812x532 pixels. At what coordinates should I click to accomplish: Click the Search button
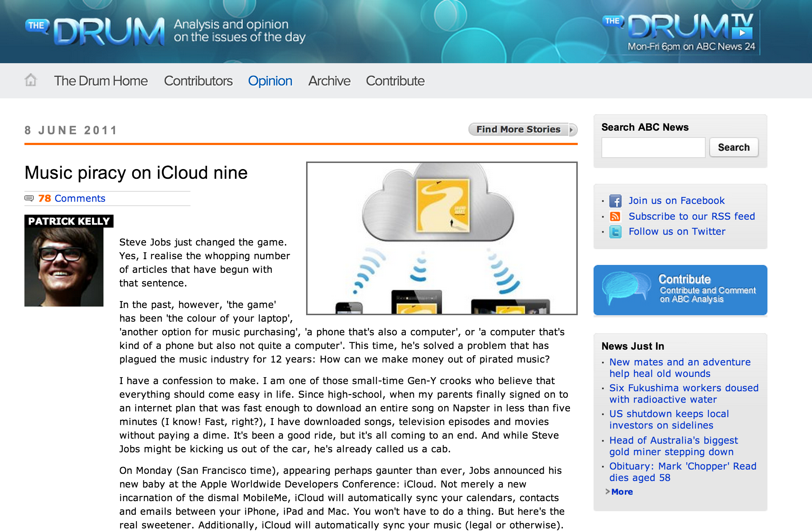coord(734,147)
